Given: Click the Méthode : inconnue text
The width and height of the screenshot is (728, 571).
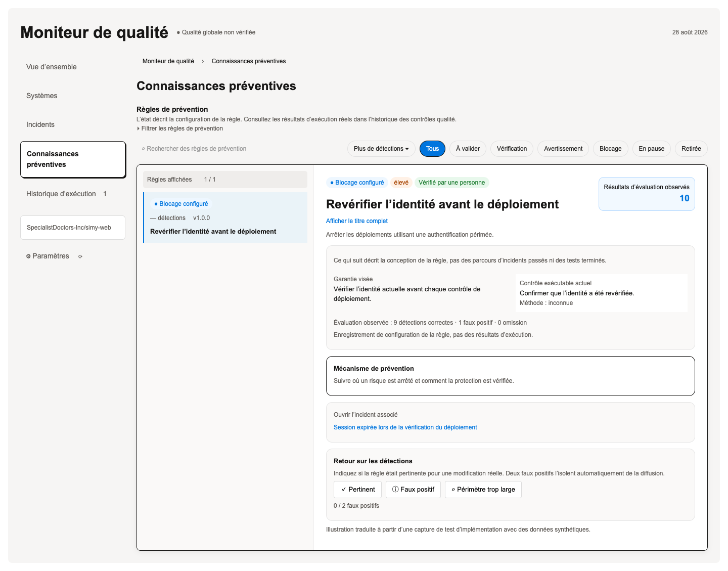Looking at the screenshot, I should 546,303.
